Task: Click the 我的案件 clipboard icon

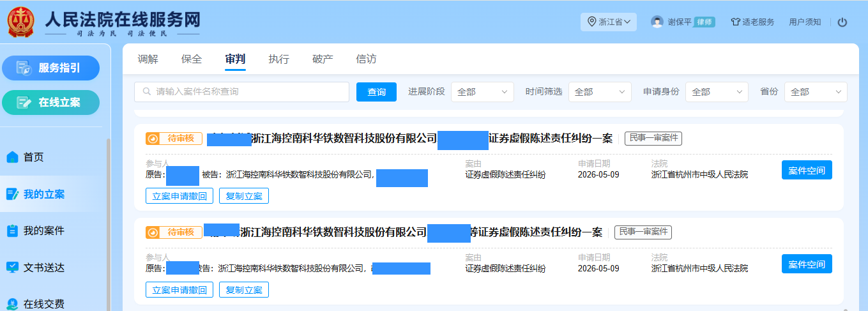Action: click(12, 231)
